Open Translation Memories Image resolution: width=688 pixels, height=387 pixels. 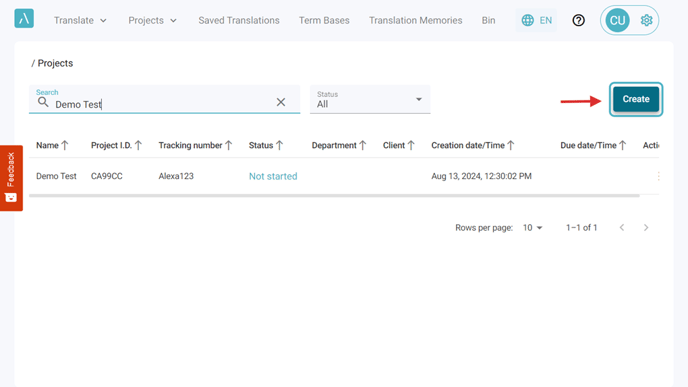click(x=416, y=20)
